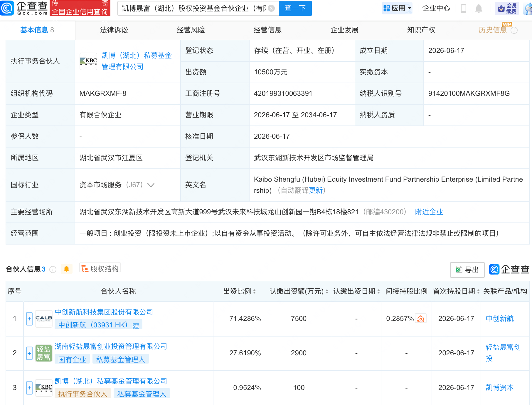The image size is (532, 405).
Task: Open related brand 轻盐晟富创投 link
Action: pyautogui.click(x=503, y=353)
